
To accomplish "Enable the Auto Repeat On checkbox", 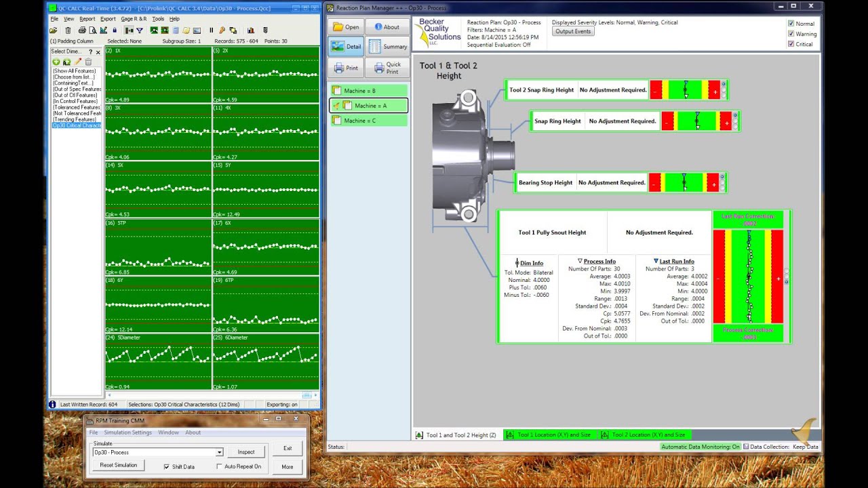I will pyautogui.click(x=219, y=466).
